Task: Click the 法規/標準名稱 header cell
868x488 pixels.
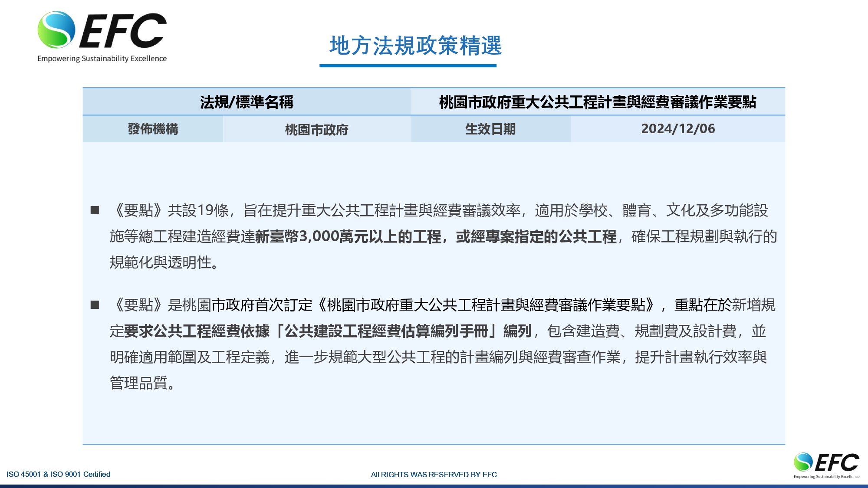Action: click(247, 102)
